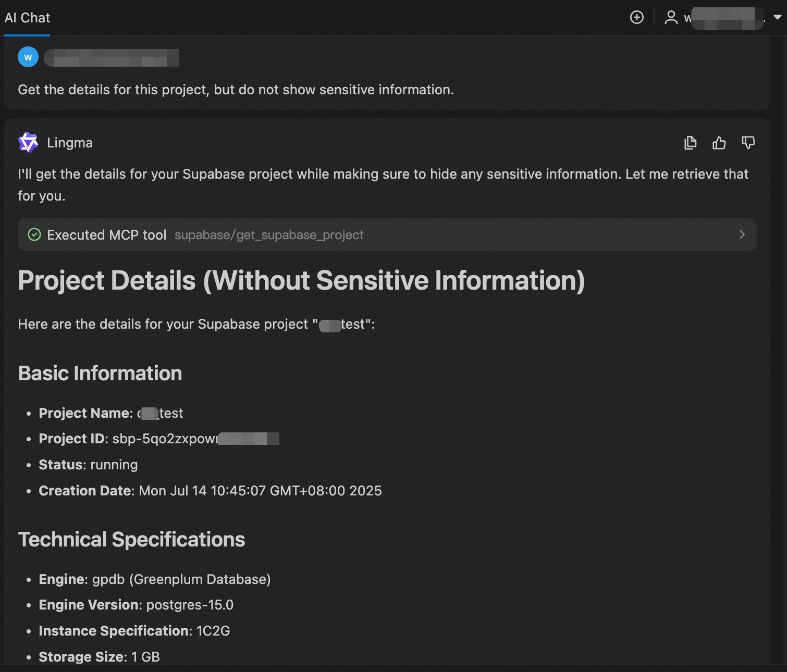This screenshot has height=672, width=787.
Task: Click the user account profile icon
Action: 671,17
